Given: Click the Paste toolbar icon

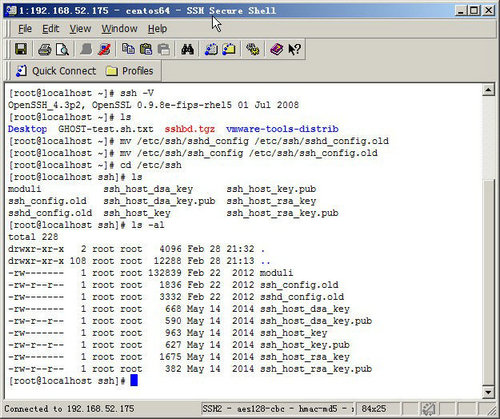Looking at the screenshot, I should (146, 49).
